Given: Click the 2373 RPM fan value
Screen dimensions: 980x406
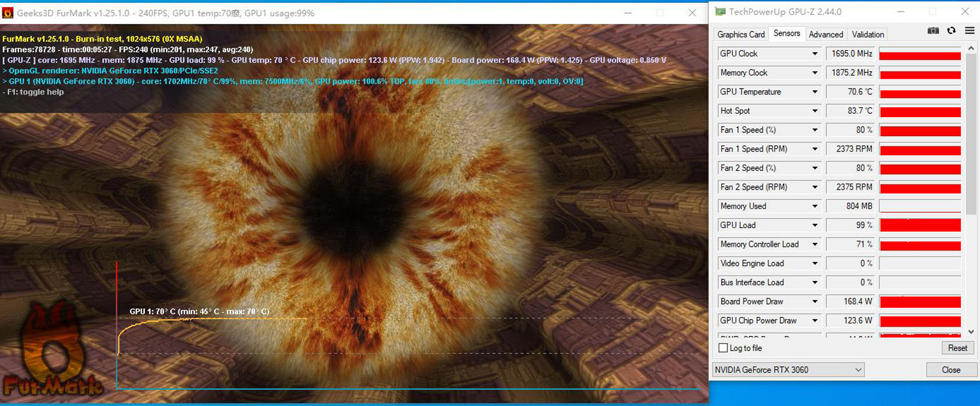Looking at the screenshot, I should (x=850, y=149).
